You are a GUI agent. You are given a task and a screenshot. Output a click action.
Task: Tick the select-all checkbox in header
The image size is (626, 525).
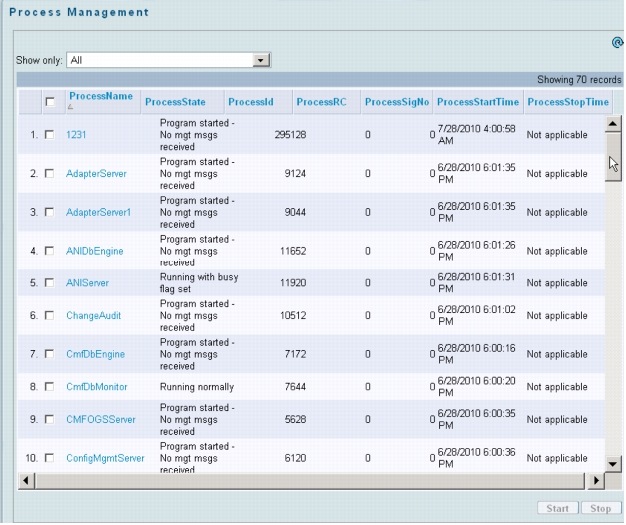tap(50, 102)
